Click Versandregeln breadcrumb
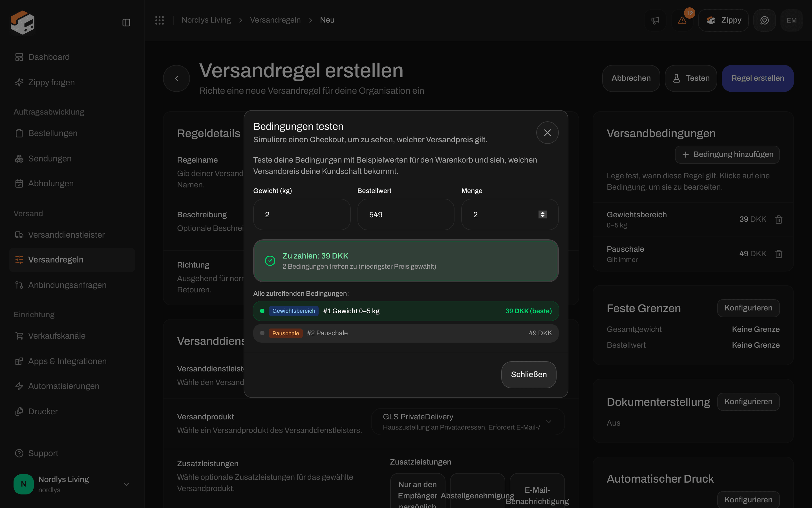812x508 pixels. (275, 20)
